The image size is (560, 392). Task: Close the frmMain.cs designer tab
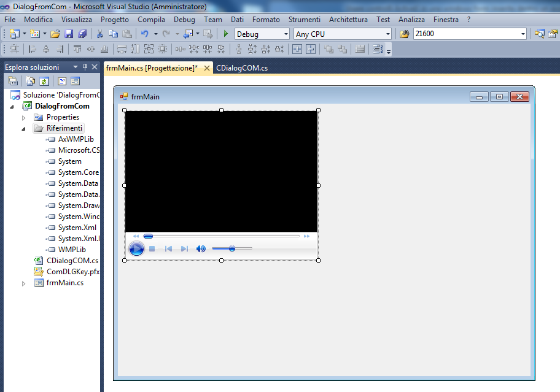[x=206, y=68]
